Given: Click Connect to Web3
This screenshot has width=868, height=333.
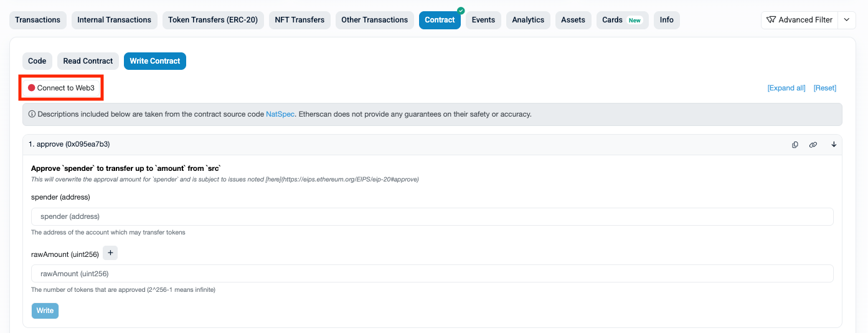Looking at the screenshot, I should click(61, 88).
